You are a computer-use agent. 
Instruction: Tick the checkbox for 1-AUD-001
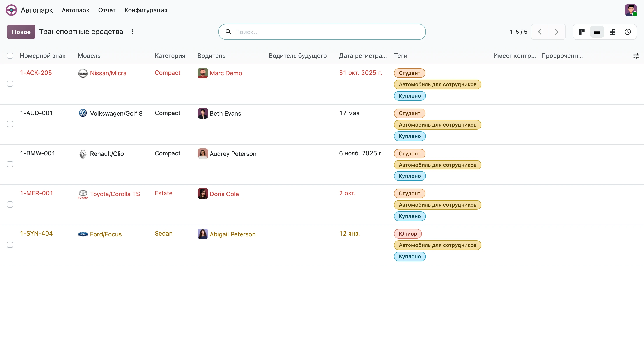point(10,124)
